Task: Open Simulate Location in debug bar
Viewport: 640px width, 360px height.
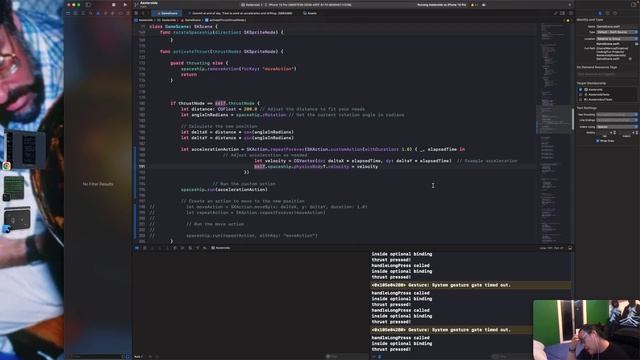Action: click(205, 248)
